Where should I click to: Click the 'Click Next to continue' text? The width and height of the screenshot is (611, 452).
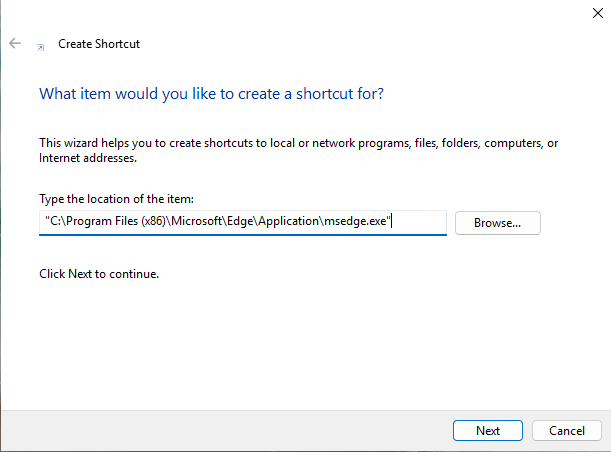click(x=99, y=274)
